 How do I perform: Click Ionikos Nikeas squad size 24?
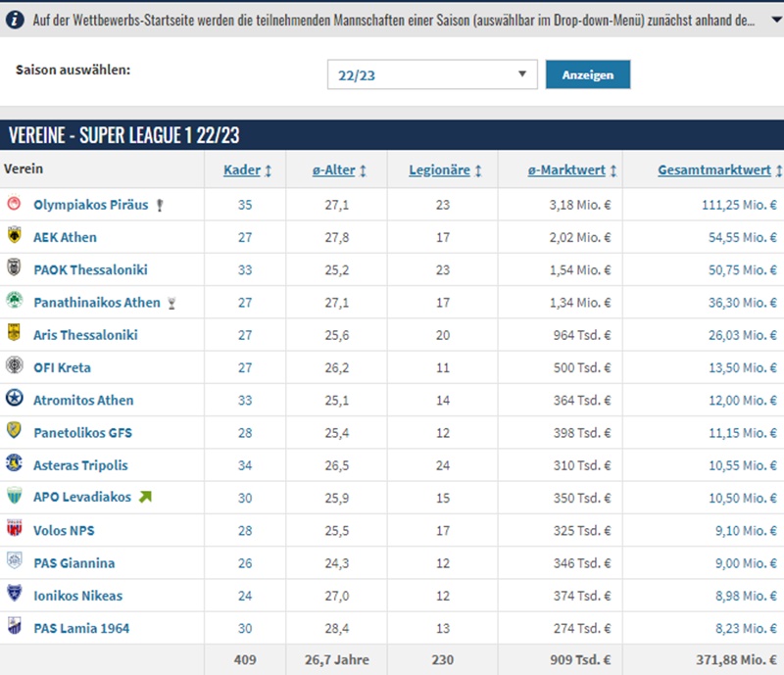[x=245, y=596]
